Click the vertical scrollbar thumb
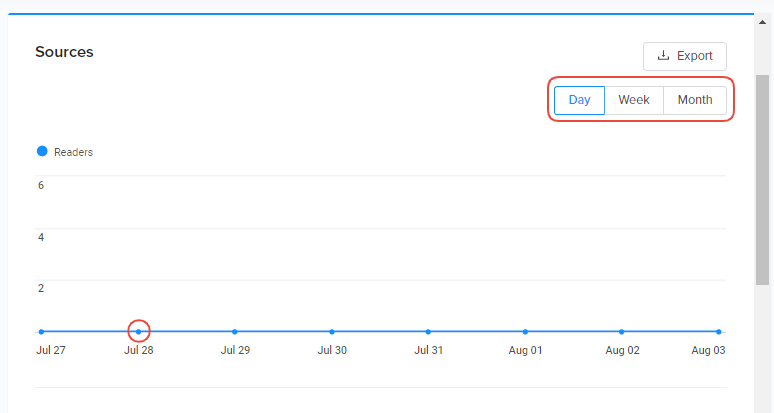The height and width of the screenshot is (413, 774). 762,180
